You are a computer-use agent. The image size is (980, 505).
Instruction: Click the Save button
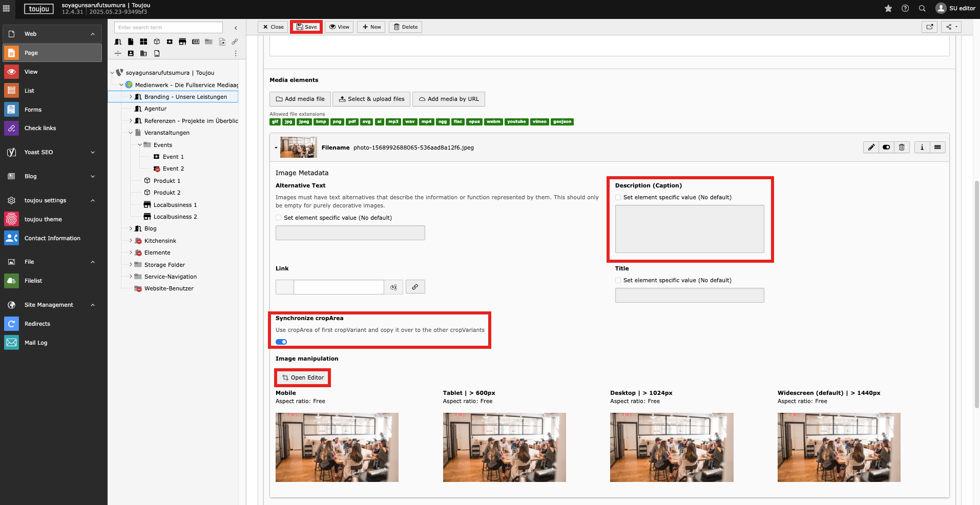click(306, 27)
